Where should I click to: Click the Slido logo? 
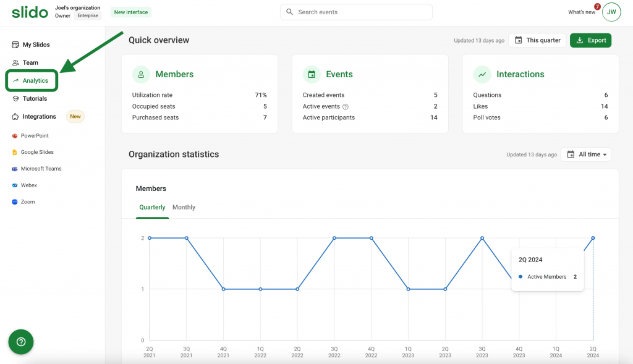click(x=30, y=12)
